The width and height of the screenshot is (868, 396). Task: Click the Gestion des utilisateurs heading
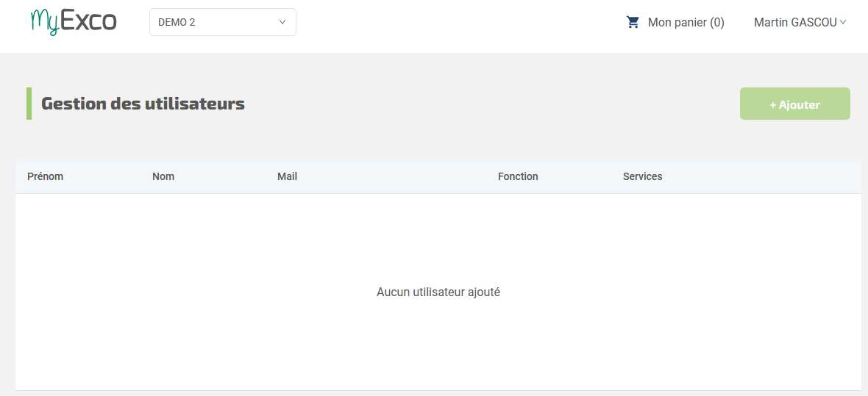coord(143,104)
